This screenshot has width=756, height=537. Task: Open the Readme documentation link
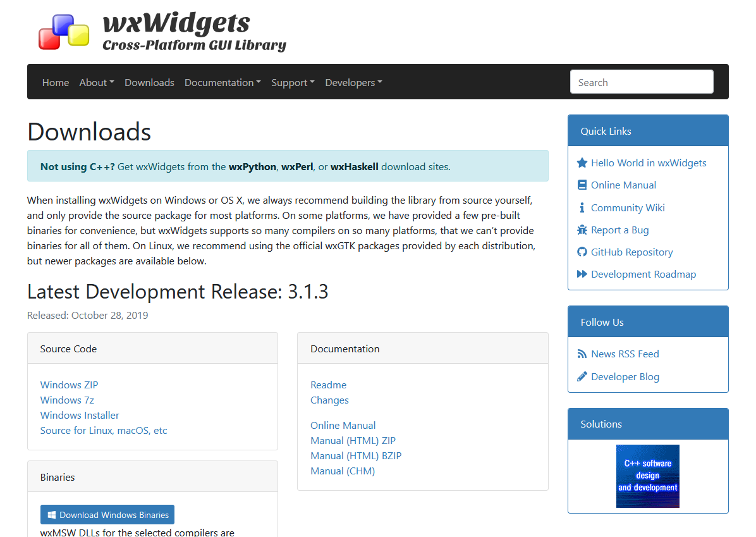pos(328,385)
